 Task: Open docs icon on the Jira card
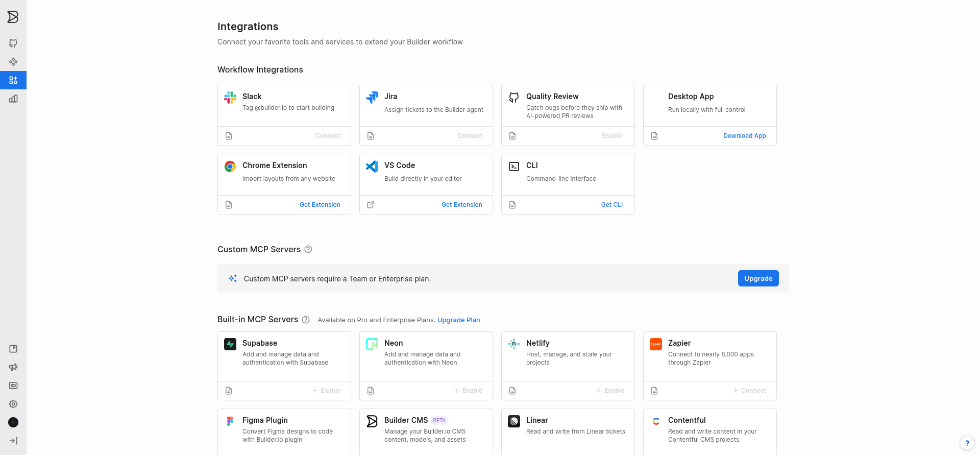pos(371,136)
